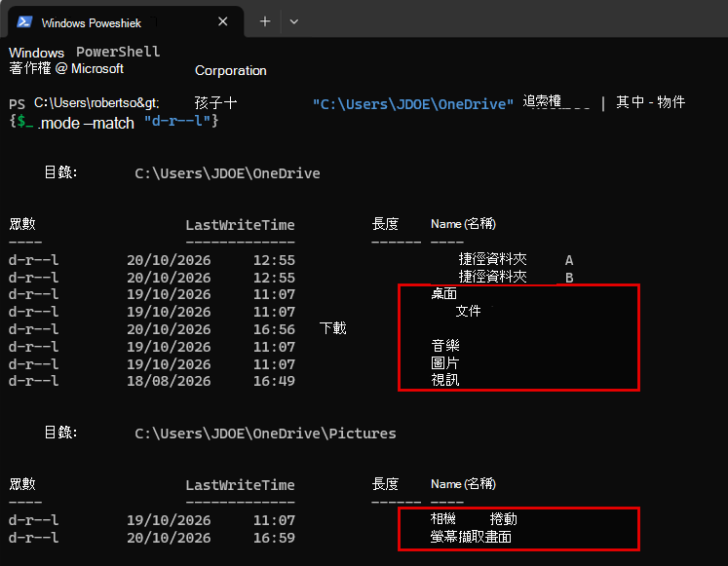Click the C:\Users\JDOE\OneDrive\Pictures directory heading
This screenshot has width=728, height=566.
pos(266,434)
